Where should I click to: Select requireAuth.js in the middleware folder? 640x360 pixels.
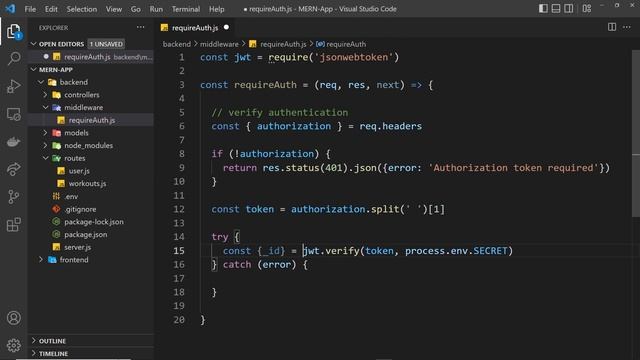click(x=92, y=120)
